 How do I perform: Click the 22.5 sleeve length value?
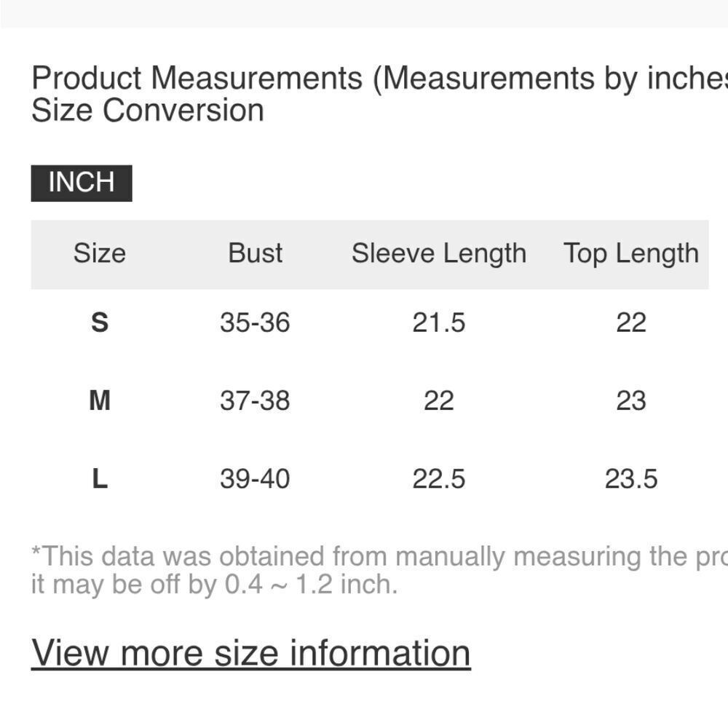438,479
